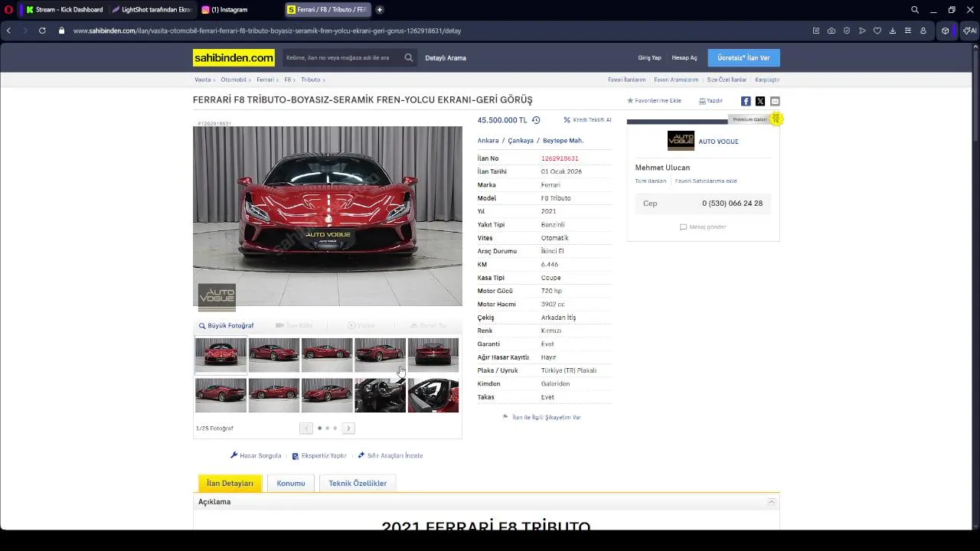Open the Vasıta breadcrumb link
This screenshot has height=551, width=980.
[202, 80]
